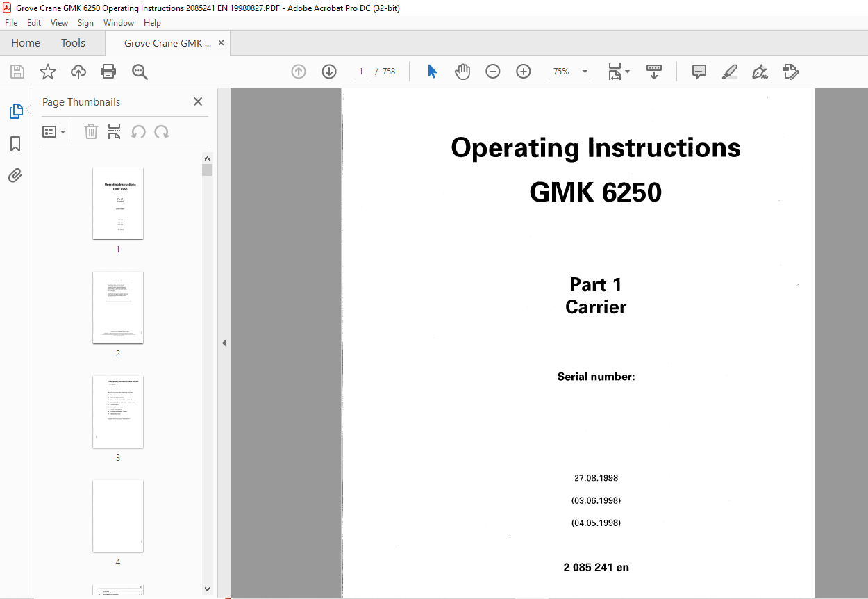Click the 'Carrier' text on the page
The height and width of the screenshot is (599, 868).
click(596, 307)
